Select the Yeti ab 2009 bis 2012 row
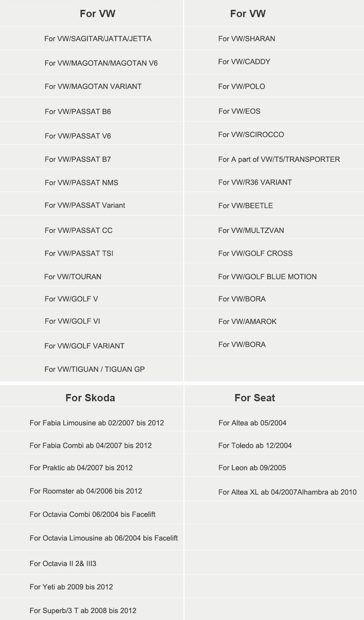Viewport: 364px width, 620px height. point(71,587)
